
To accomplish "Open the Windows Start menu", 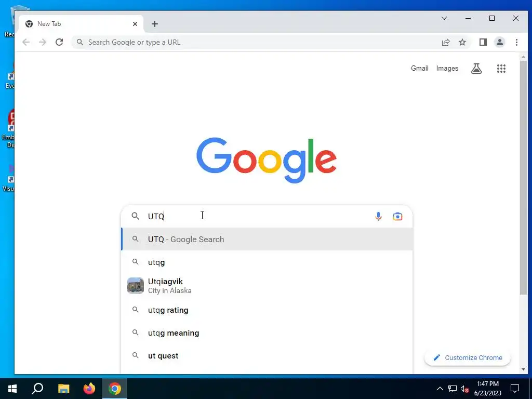I will (x=12, y=389).
